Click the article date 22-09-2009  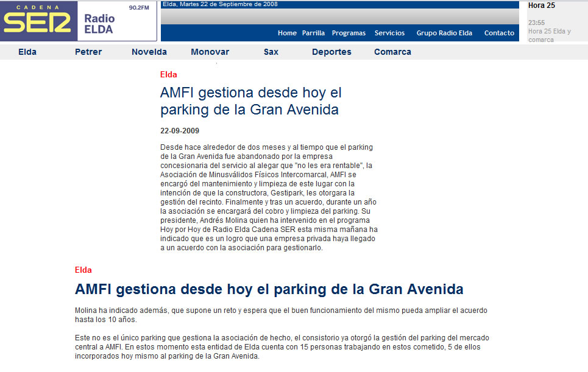[x=180, y=131]
